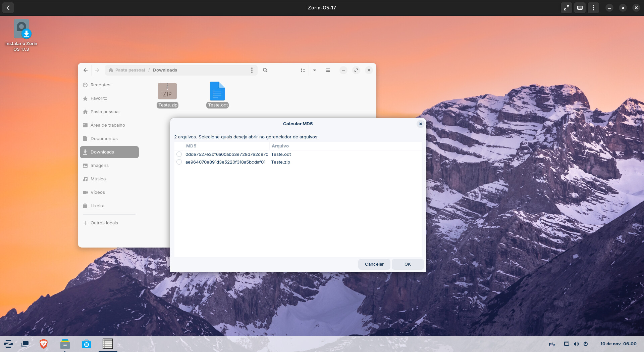Open the Brave browser from the taskbar
This screenshot has width=644, height=352.
pyautogui.click(x=44, y=344)
